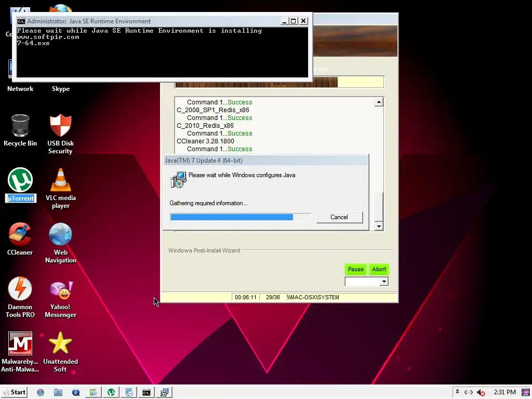Image resolution: width=532 pixels, height=399 pixels.
Task: Cancel the Java configuration dialog
Action: [339, 217]
